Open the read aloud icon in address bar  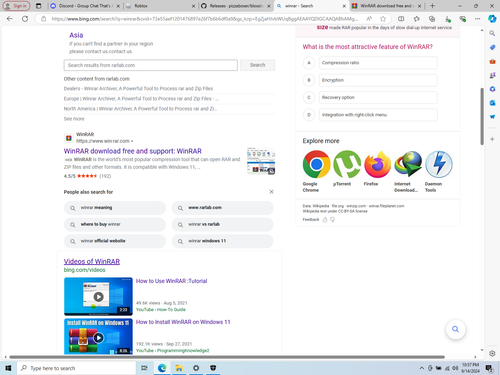(369, 19)
